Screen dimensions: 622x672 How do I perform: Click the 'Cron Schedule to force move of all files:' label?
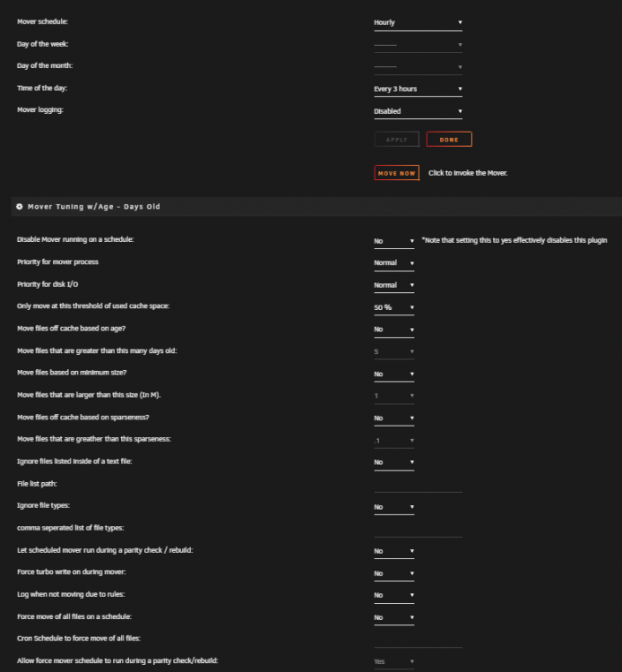pos(79,638)
